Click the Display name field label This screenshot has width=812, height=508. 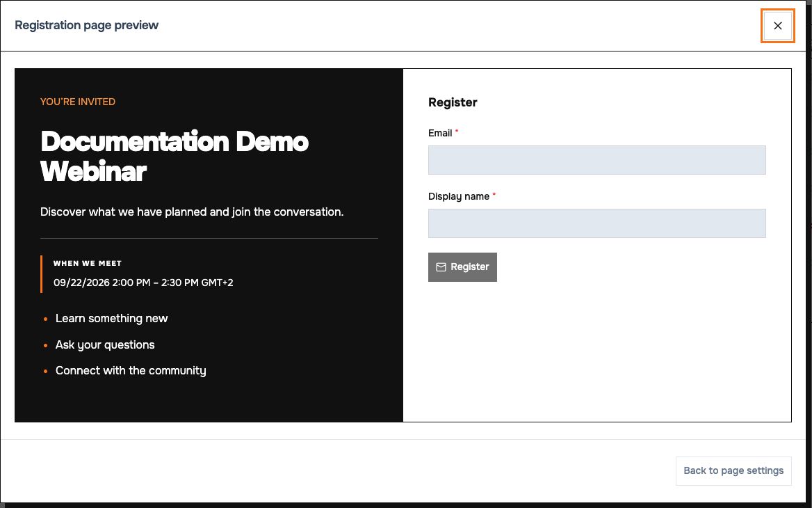click(x=459, y=196)
